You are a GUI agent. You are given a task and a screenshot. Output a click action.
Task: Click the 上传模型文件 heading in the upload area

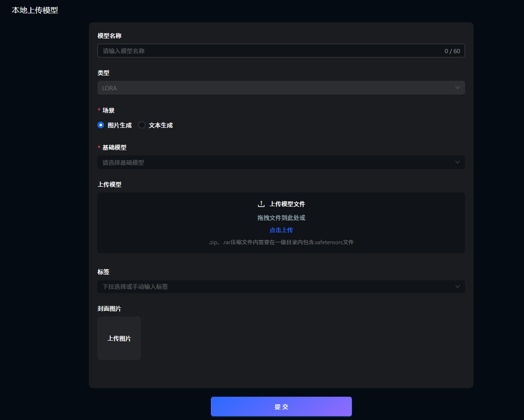287,204
